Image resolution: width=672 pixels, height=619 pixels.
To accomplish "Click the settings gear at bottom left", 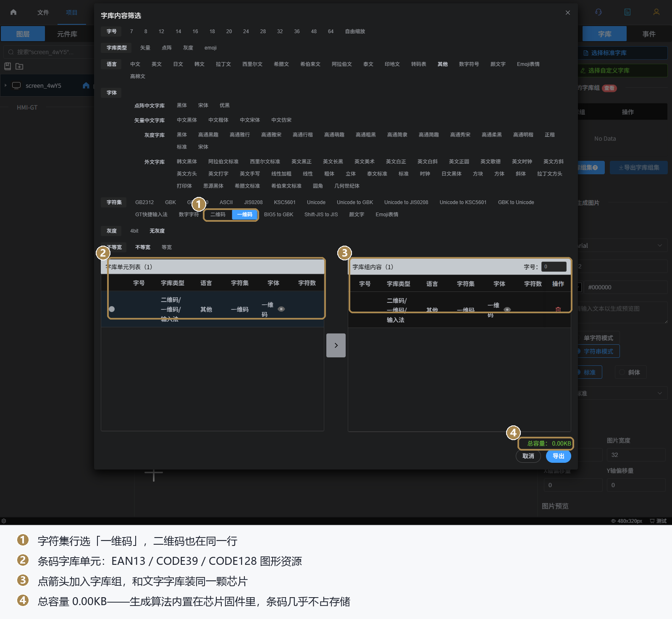I will pos(4,521).
